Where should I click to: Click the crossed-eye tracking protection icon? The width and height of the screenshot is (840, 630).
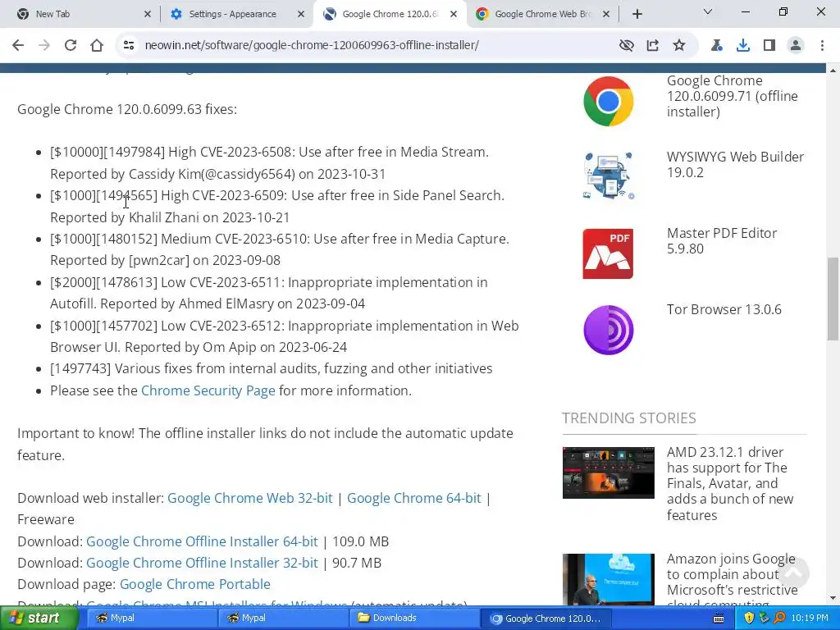(626, 45)
